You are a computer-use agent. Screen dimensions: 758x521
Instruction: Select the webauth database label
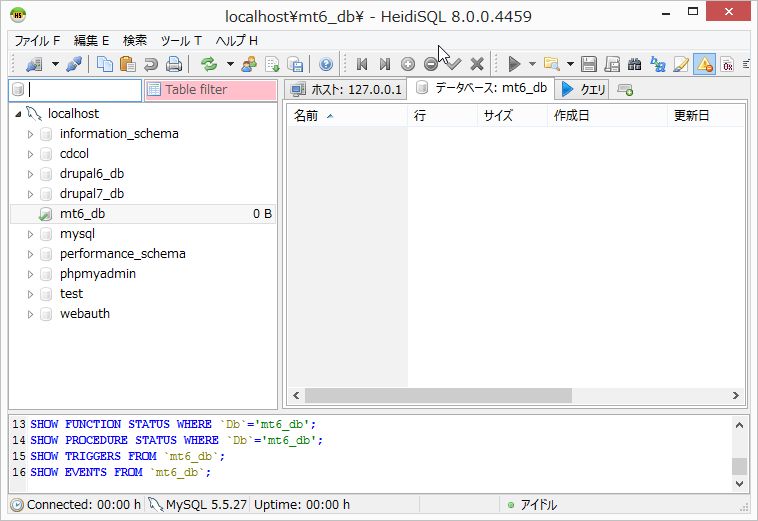click(x=85, y=314)
